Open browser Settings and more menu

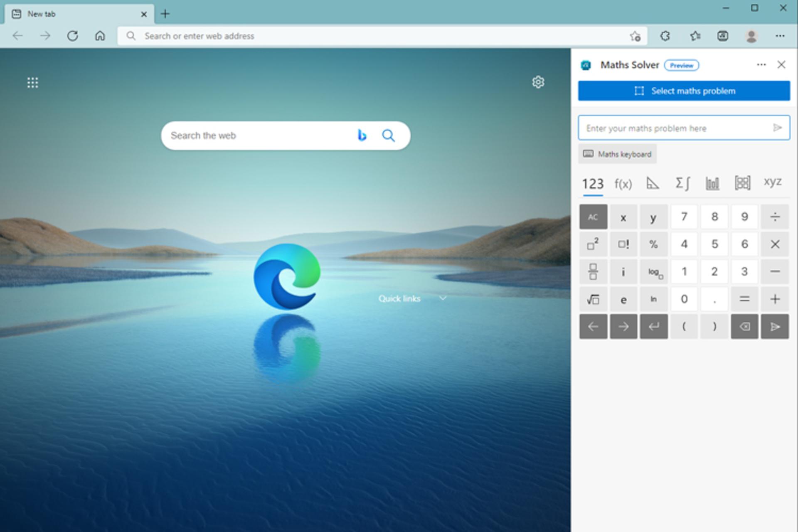(x=780, y=36)
